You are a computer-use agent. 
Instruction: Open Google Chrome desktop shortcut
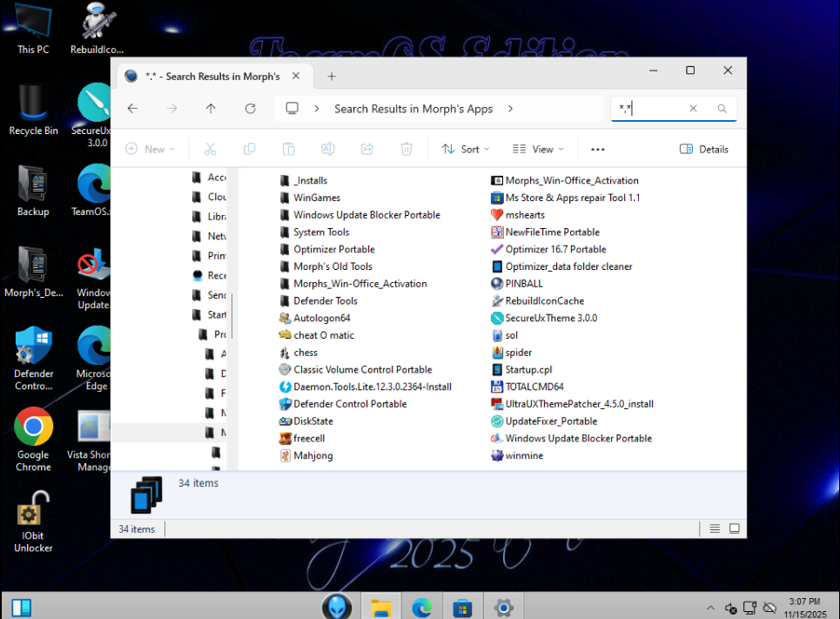(x=33, y=428)
